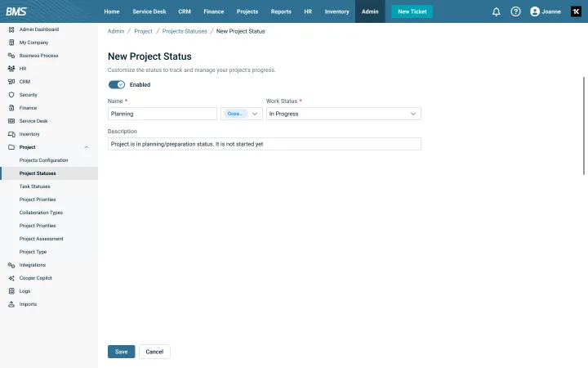
Task: Click the Imports icon in sidebar
Action: [x=11, y=304]
